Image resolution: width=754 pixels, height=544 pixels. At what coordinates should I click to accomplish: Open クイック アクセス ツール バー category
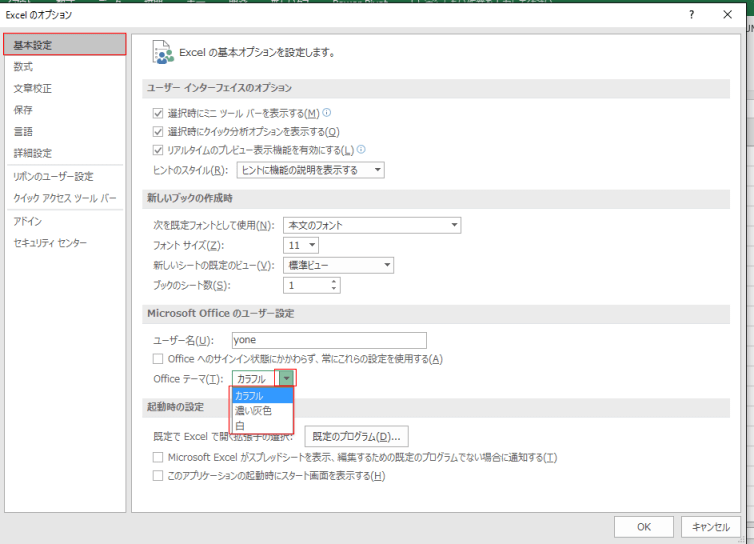65,198
